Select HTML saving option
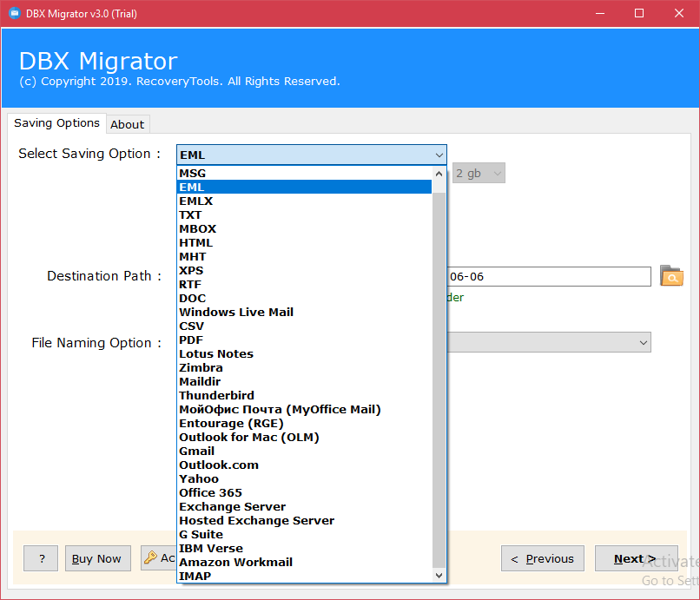Image resolution: width=700 pixels, height=600 pixels. [x=305, y=242]
